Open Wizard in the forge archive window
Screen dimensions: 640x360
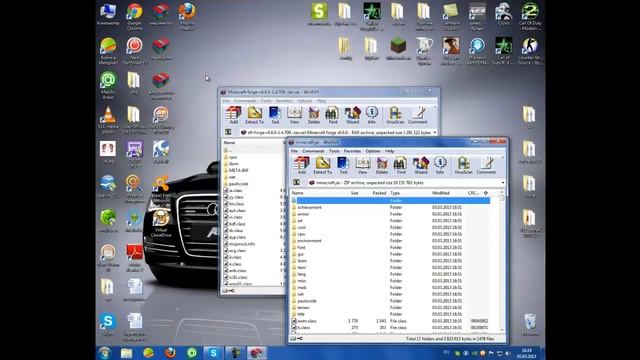[352, 115]
